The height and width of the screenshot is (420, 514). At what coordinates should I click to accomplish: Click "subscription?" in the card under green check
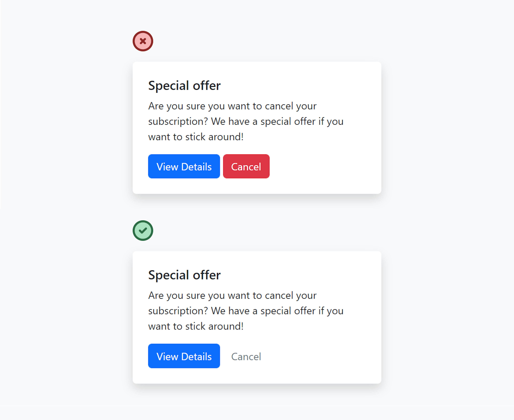point(178,311)
